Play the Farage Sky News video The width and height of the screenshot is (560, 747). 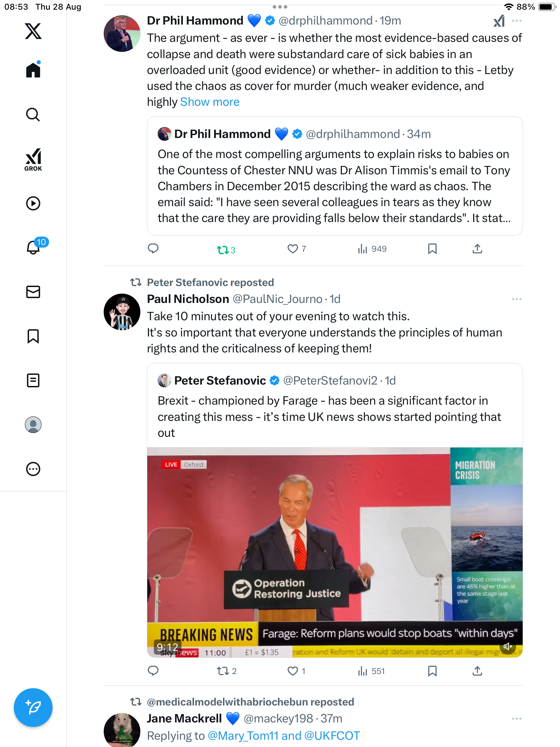335,552
